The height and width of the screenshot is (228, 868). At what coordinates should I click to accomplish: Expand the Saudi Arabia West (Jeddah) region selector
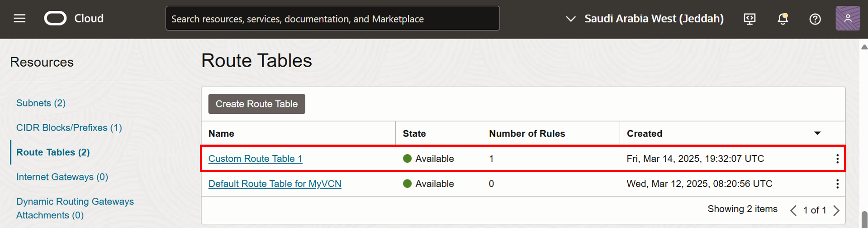click(x=645, y=19)
